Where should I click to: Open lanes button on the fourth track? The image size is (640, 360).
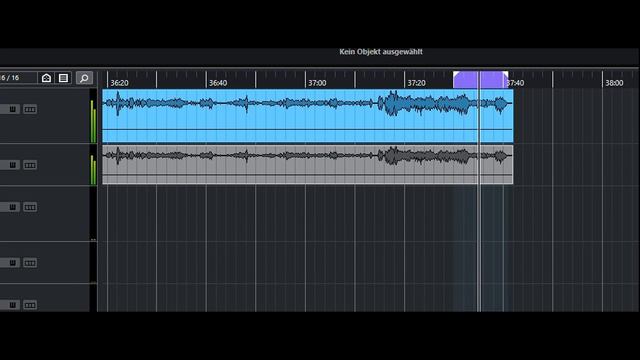point(30,262)
